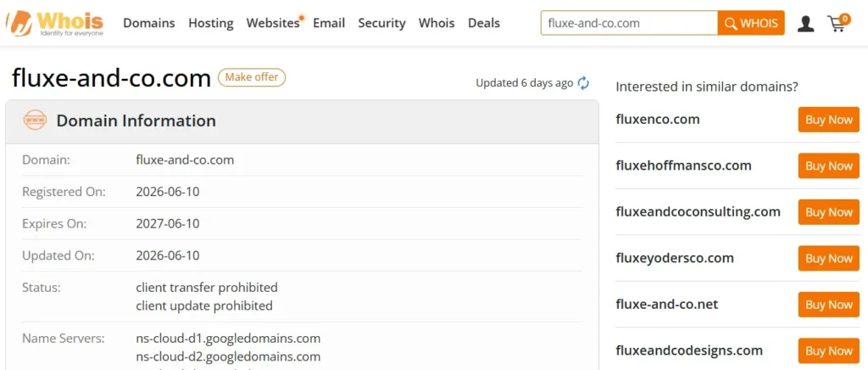Click the client update prohibited status

(204, 306)
